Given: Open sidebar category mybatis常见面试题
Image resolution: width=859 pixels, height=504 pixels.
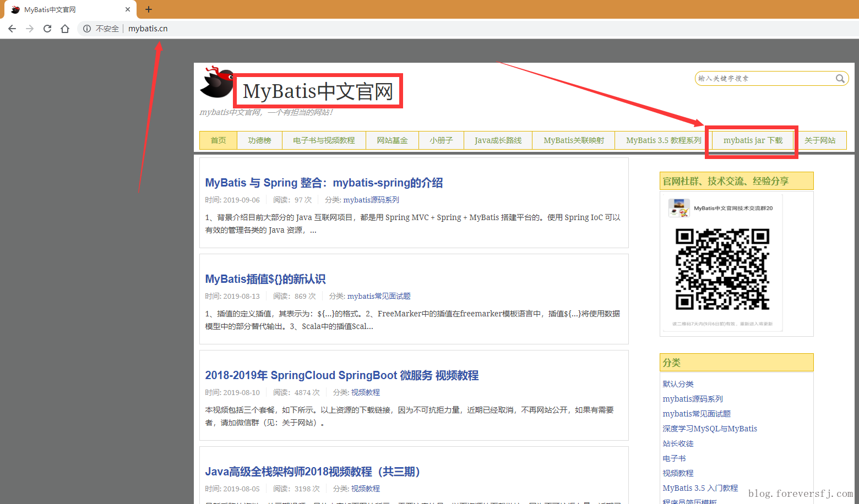Looking at the screenshot, I should coord(697,414).
